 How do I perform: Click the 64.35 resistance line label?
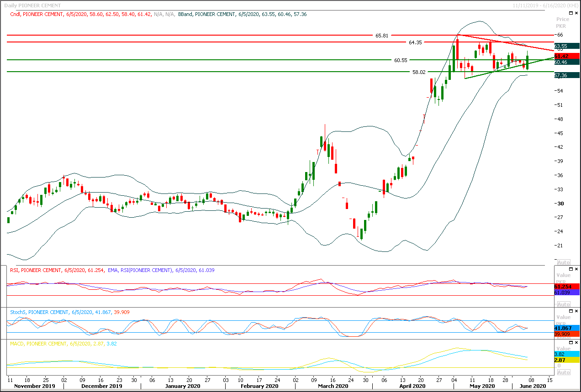(x=415, y=42)
